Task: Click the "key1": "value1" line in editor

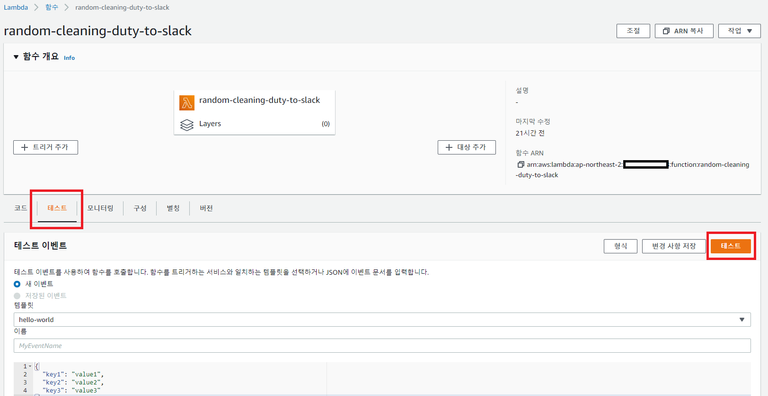Action: coord(73,374)
